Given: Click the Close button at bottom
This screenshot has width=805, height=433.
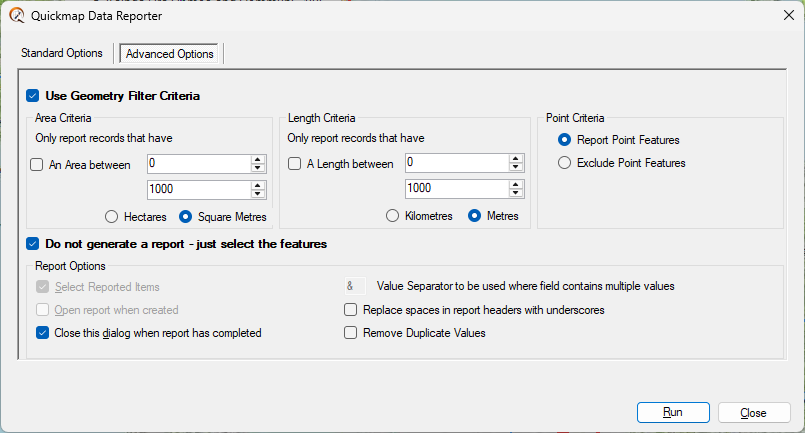Looking at the screenshot, I should (753, 412).
